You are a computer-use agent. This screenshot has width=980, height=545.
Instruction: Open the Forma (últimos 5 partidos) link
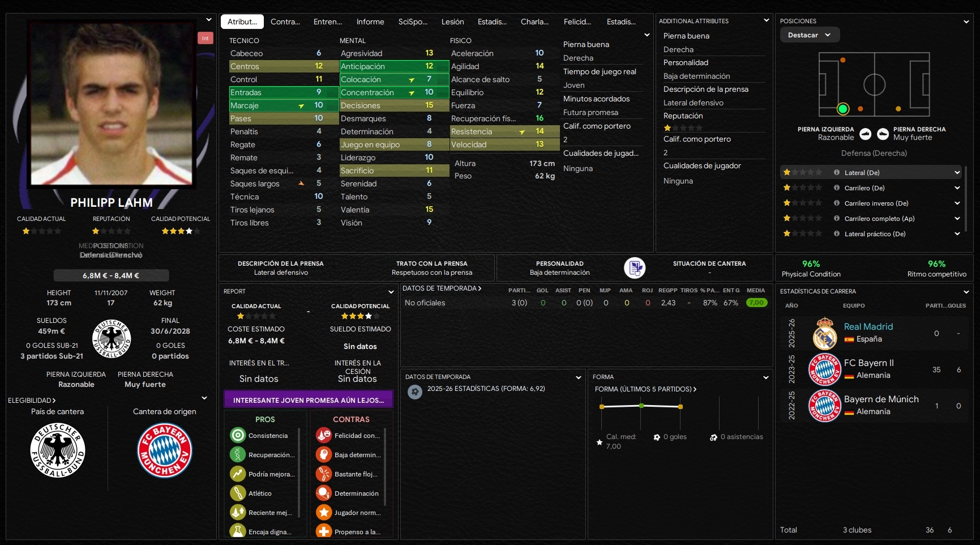[645, 389]
